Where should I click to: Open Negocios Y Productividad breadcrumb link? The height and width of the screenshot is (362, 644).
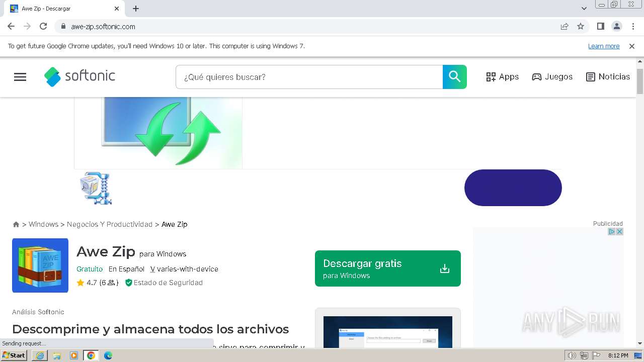coord(110,224)
